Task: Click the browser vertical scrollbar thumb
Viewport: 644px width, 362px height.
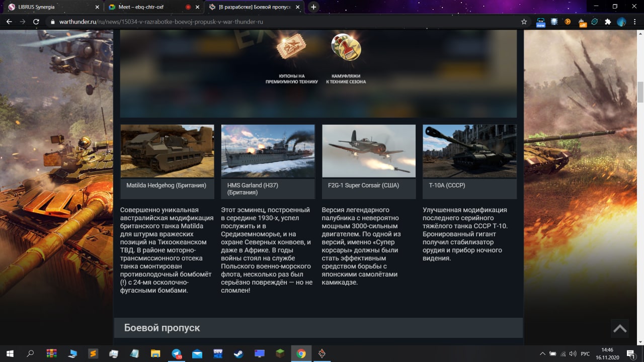Action: 640,92
